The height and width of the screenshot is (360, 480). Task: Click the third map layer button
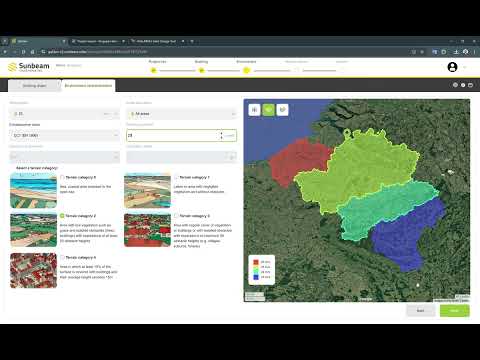tap(282, 110)
